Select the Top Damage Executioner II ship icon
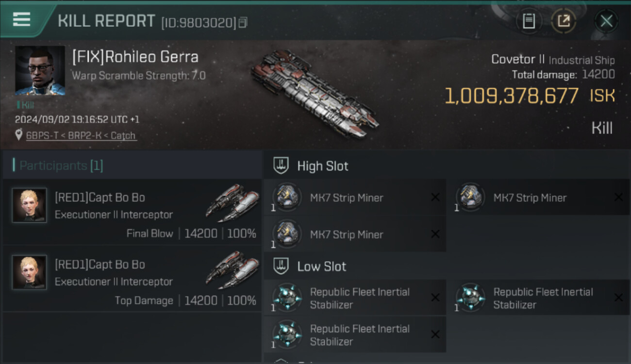 click(x=232, y=267)
